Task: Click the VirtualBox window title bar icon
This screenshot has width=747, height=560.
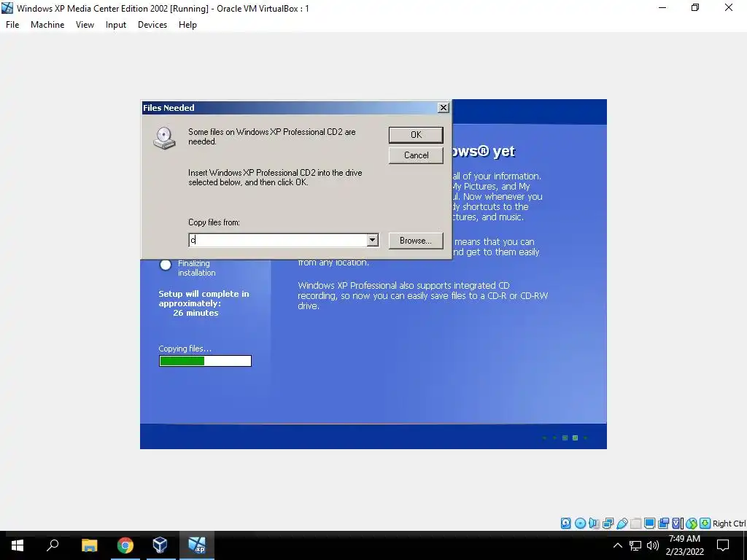Action: click(7, 8)
